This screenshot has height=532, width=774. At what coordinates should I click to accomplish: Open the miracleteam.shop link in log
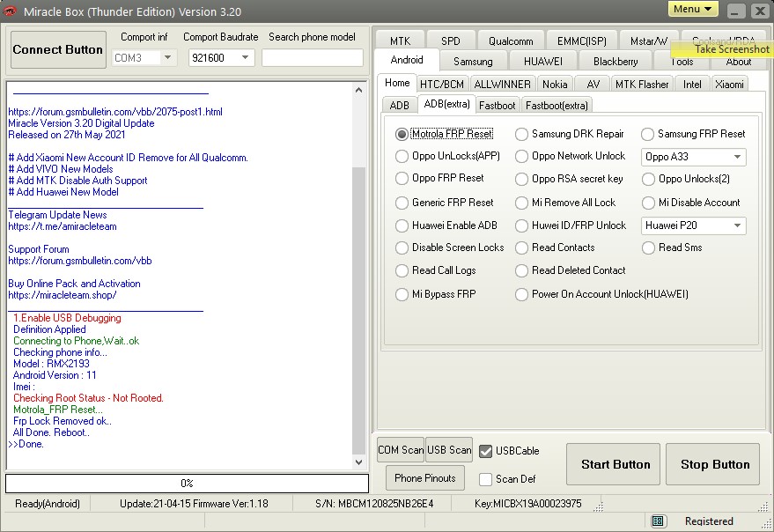click(x=63, y=295)
